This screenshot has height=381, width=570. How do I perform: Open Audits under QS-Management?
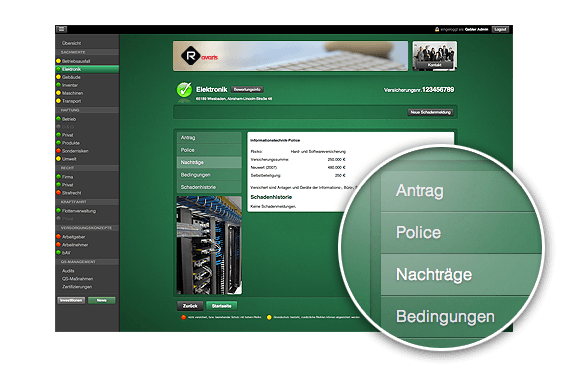click(x=68, y=271)
